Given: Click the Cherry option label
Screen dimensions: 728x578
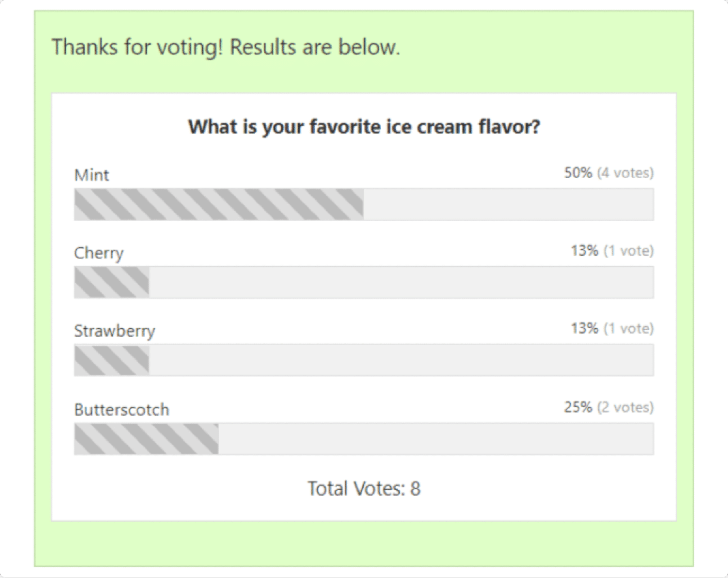Looking at the screenshot, I should pos(99,254).
